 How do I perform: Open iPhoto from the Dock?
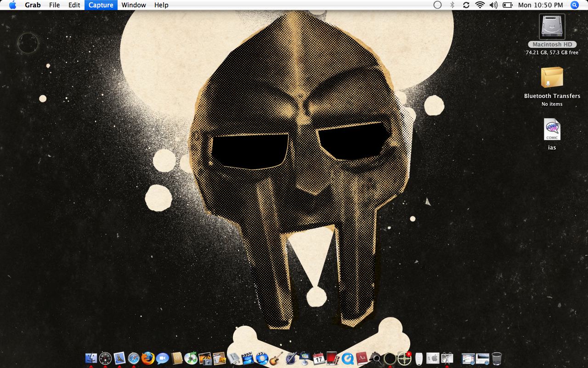tap(205, 358)
